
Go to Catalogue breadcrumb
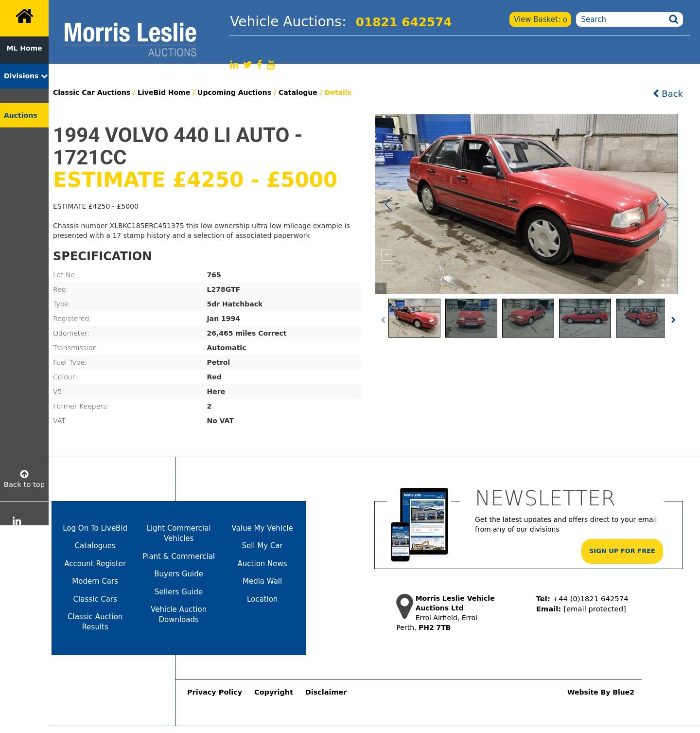[298, 92]
